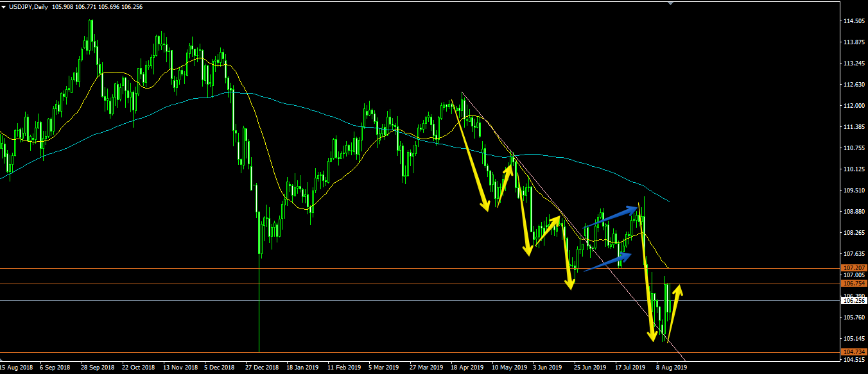Viewport: 868px width, 374px height.
Task: Click the 28 Sep 2018 date label
Action: tap(97, 368)
